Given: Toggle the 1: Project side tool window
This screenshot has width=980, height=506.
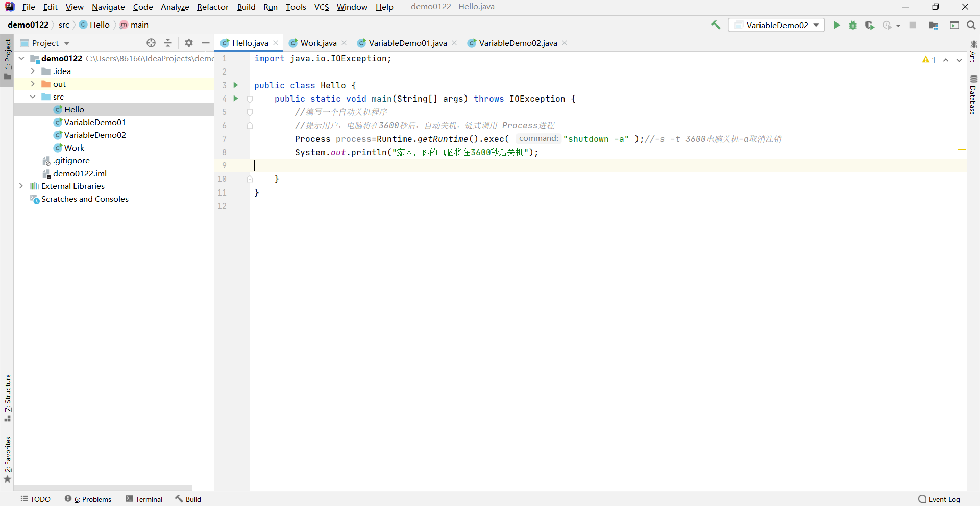Looking at the screenshot, I should pos(7,60).
